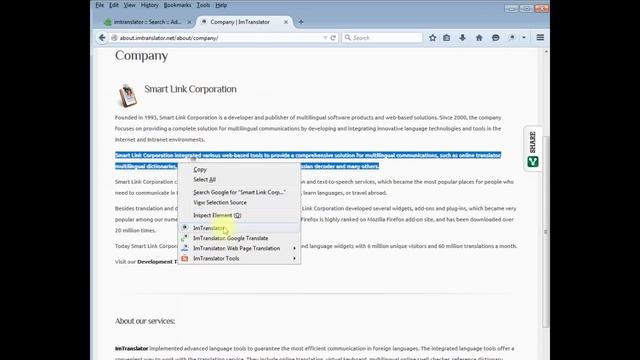Click the ImTranslator Tools red icon

tap(185, 258)
